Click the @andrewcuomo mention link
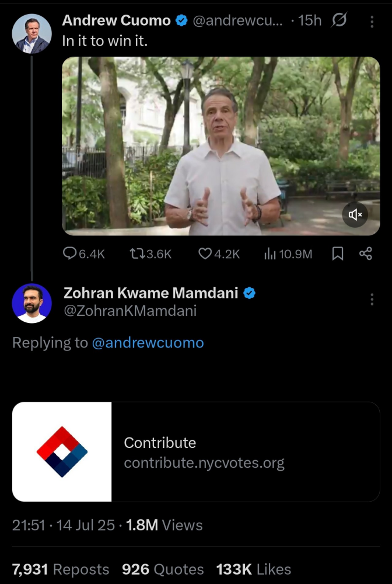This screenshot has height=584, width=392. pos(148,343)
